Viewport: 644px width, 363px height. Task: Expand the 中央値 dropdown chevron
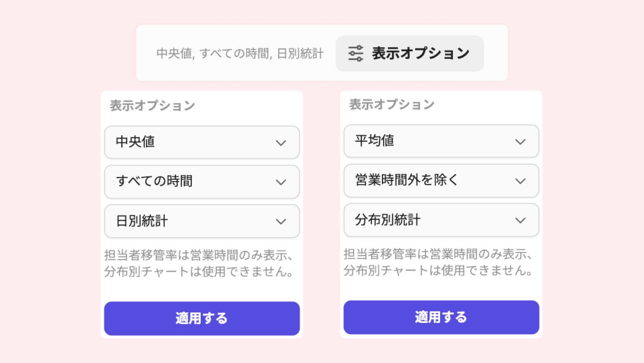click(x=281, y=143)
